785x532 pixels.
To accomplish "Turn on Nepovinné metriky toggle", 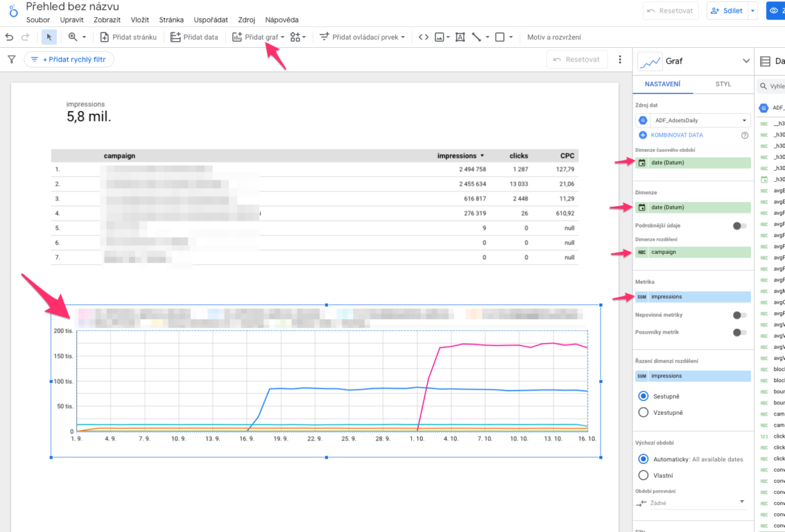I will coord(740,314).
